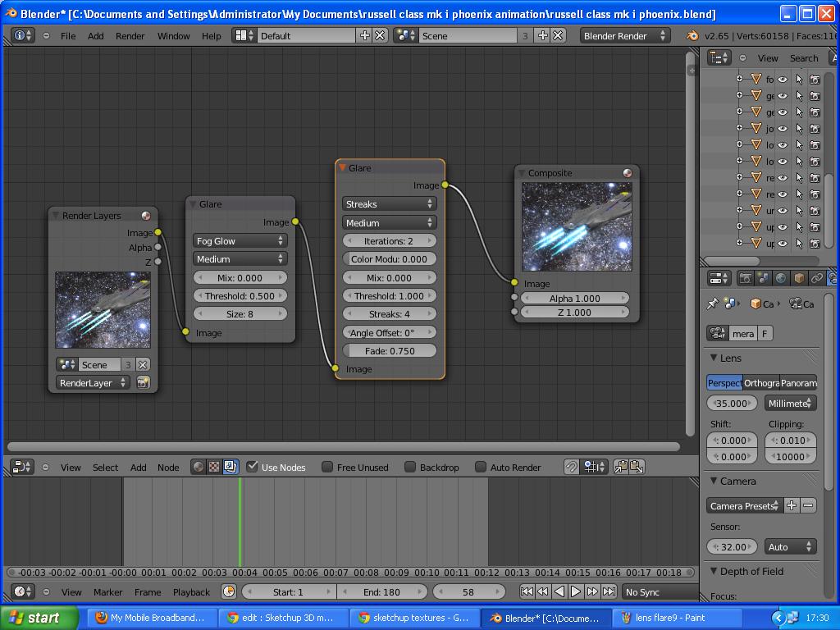Image resolution: width=840 pixels, height=630 pixels.
Task: Click the Fade 0.750 slider
Action: [x=390, y=351]
